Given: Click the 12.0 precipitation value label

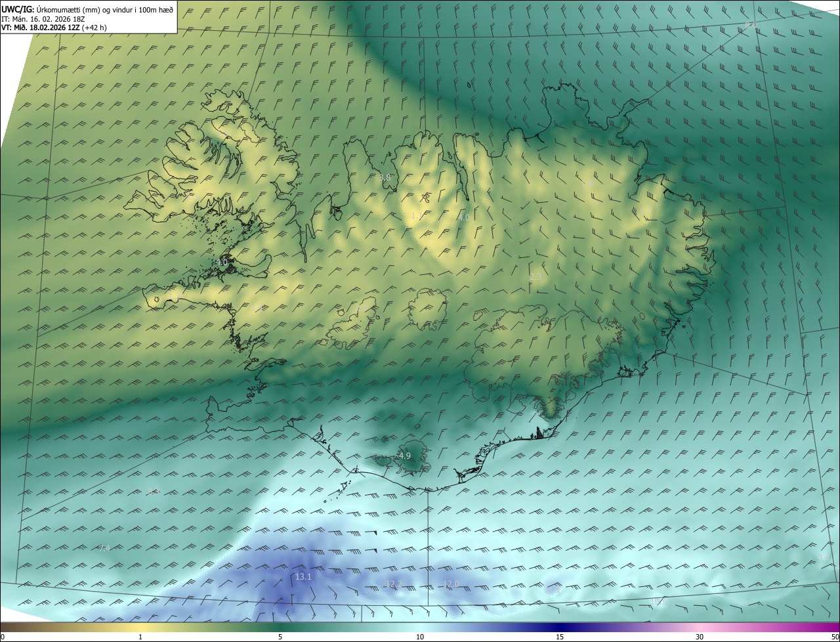Looking at the screenshot, I should (x=451, y=584).
